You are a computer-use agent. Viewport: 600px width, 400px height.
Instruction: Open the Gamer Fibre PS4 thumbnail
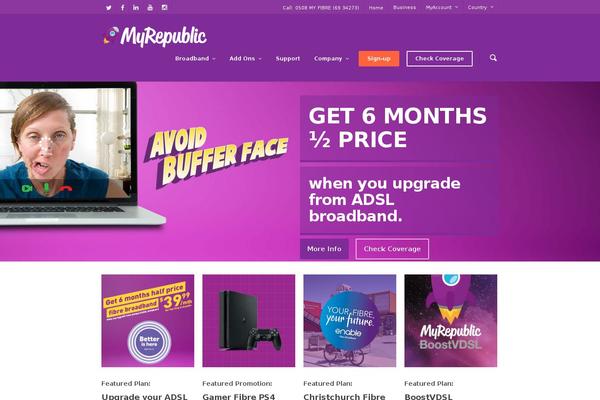249,321
